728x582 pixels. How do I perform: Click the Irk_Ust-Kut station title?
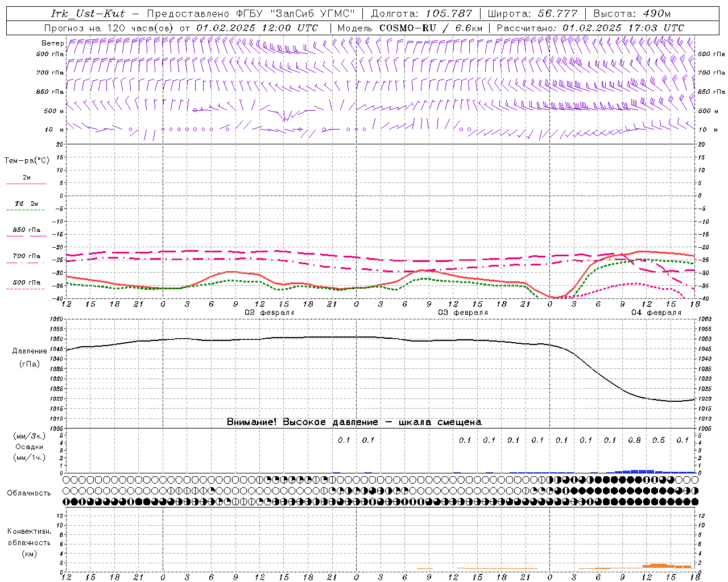click(88, 14)
